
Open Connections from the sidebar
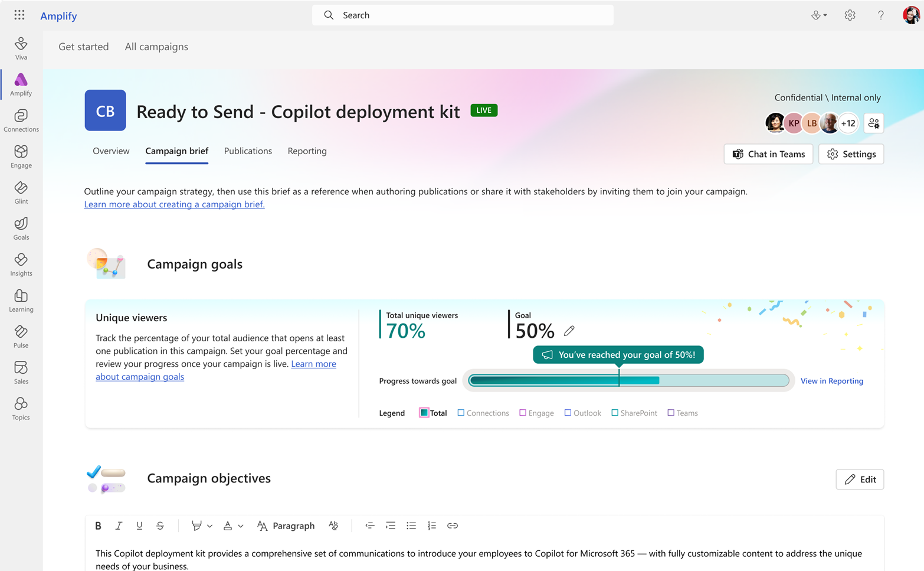(x=21, y=120)
